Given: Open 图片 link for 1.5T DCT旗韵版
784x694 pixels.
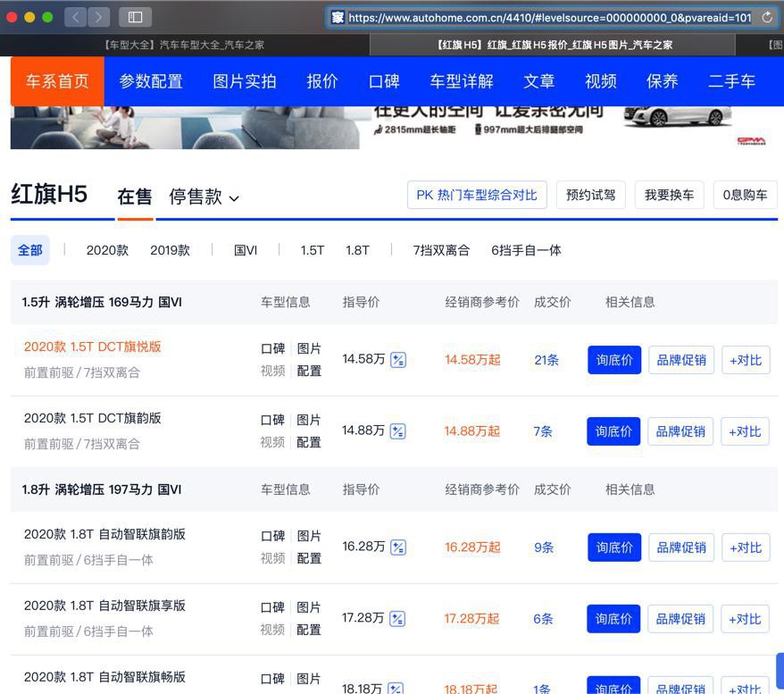Looking at the screenshot, I should coord(308,420).
